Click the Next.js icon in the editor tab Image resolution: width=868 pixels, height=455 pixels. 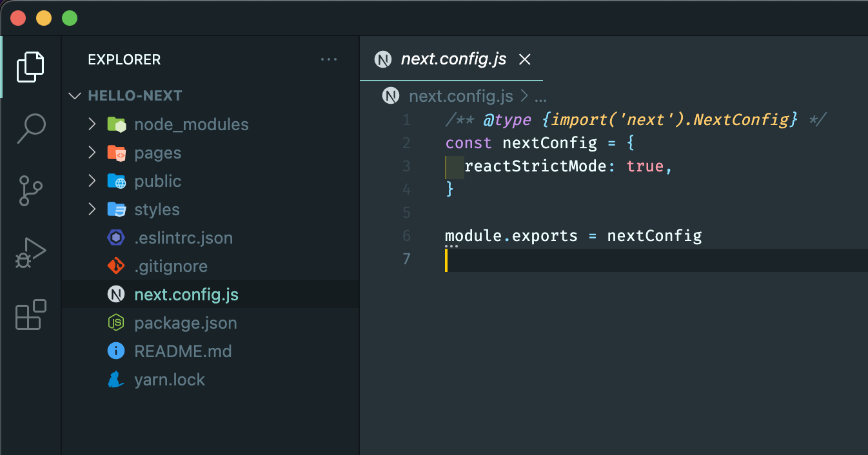(x=383, y=59)
